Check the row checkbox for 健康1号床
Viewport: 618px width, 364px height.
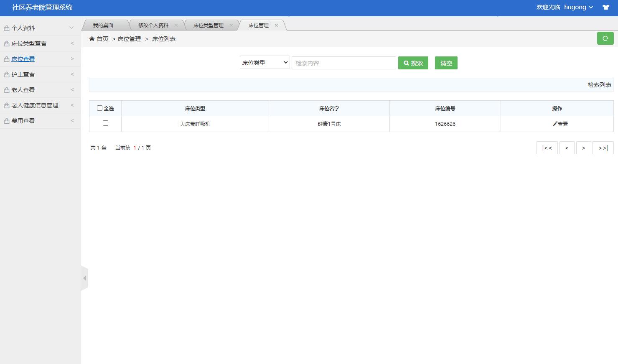[x=105, y=123]
